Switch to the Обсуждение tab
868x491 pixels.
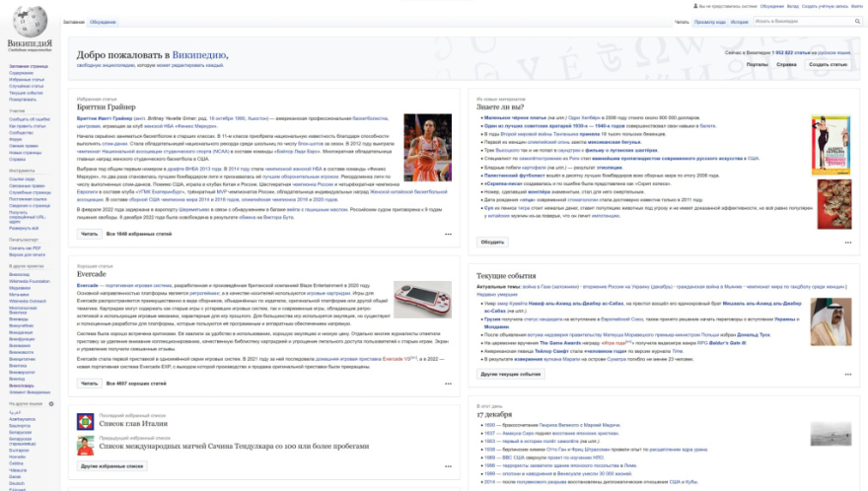pos(102,21)
